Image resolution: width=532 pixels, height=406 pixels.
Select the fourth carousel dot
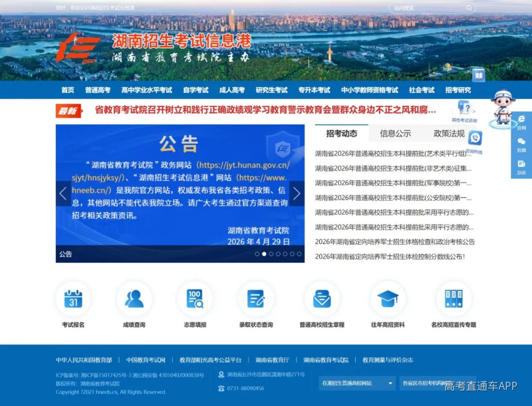point(278,254)
